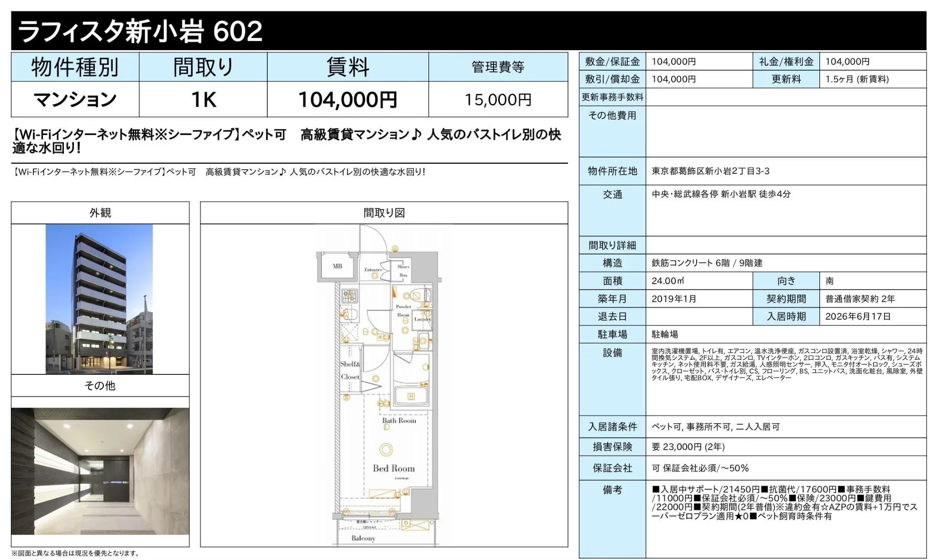Click the building exterior photo
The height and width of the screenshot is (560, 938).
coord(99,299)
